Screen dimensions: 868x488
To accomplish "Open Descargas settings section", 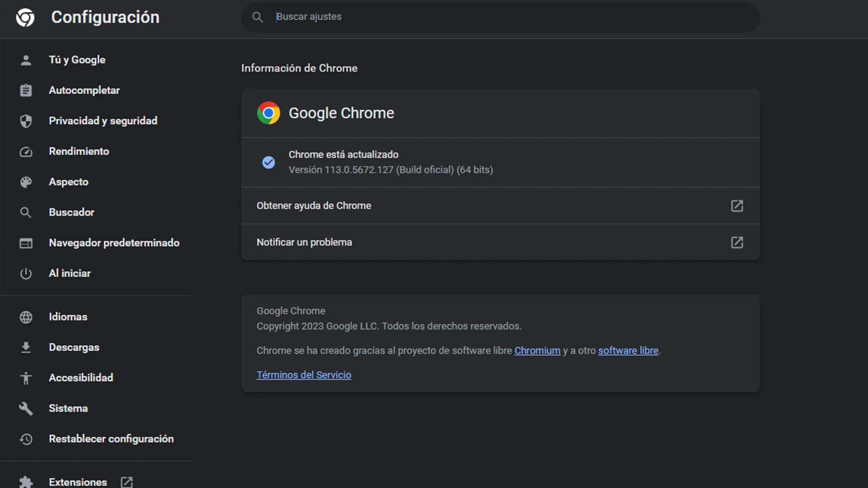I will (x=74, y=347).
